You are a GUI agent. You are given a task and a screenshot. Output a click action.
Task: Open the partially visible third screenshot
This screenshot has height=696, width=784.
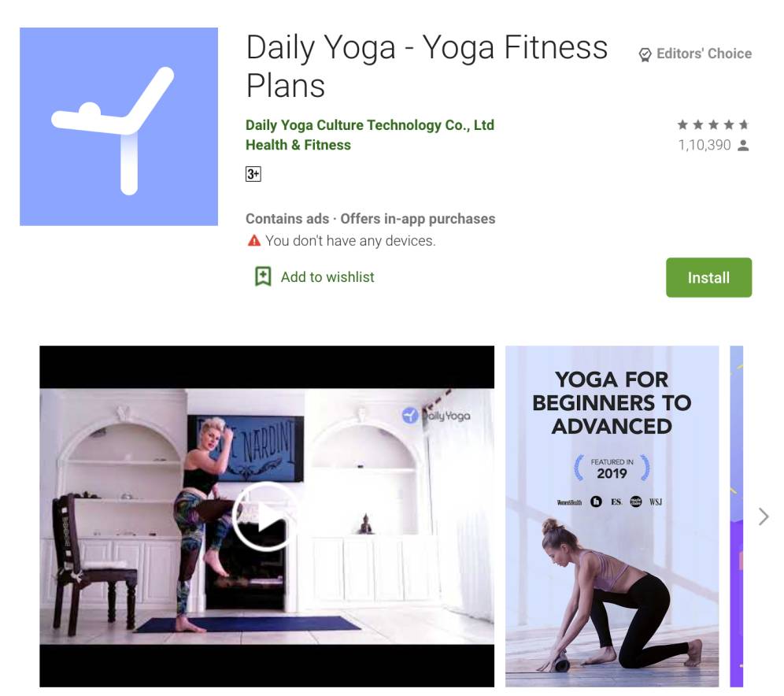(737, 516)
